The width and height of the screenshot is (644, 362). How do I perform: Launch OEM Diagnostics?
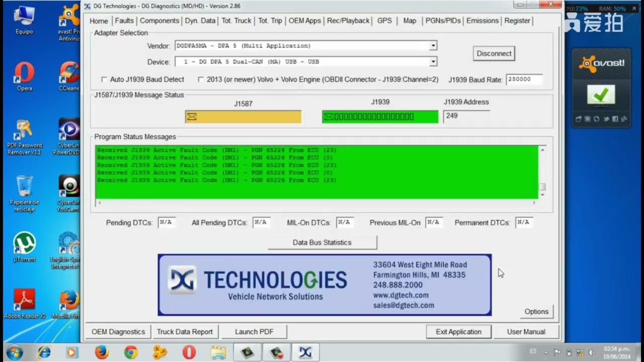click(x=118, y=332)
